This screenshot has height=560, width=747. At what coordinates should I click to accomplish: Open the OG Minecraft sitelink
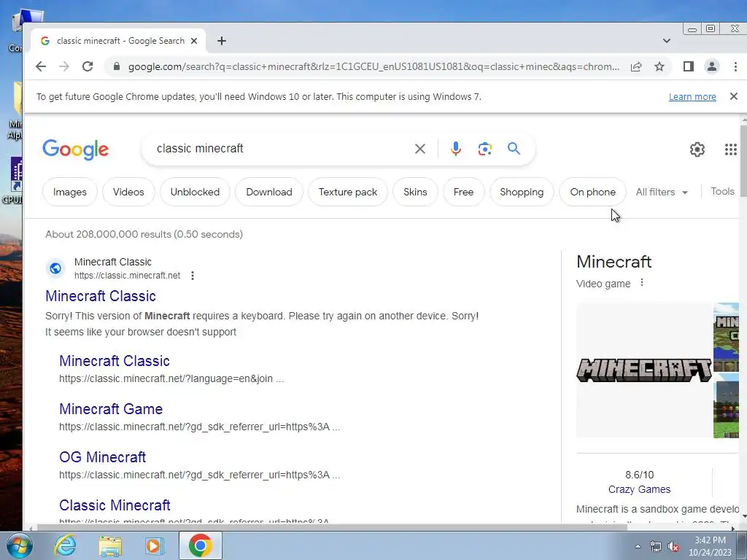[x=102, y=457]
